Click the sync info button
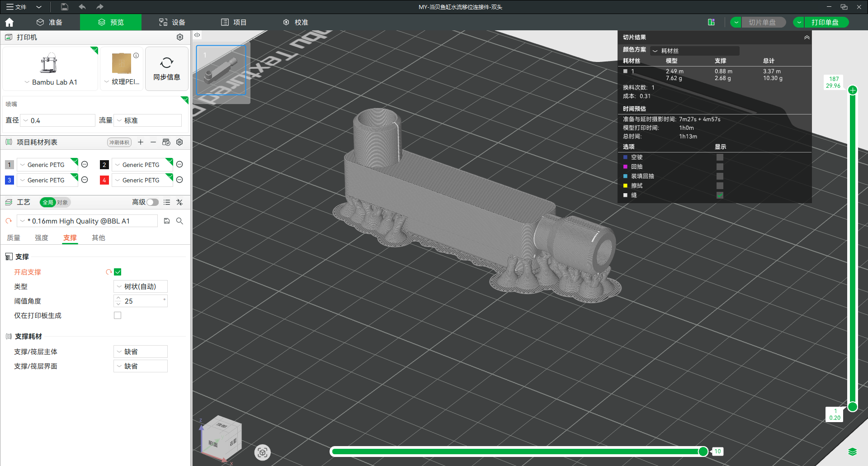 [x=167, y=69]
